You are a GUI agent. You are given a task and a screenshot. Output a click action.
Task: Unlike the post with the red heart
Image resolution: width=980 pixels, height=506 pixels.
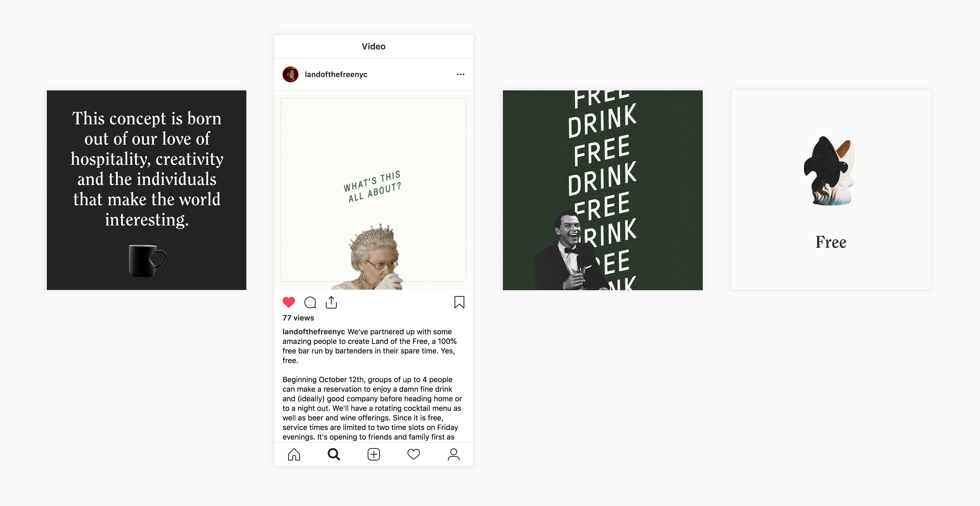pyautogui.click(x=289, y=302)
